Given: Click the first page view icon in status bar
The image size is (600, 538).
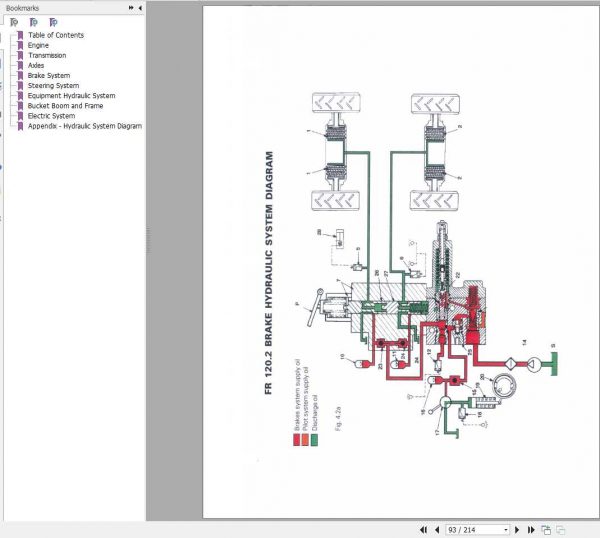Looking at the screenshot, I should pos(546,529).
